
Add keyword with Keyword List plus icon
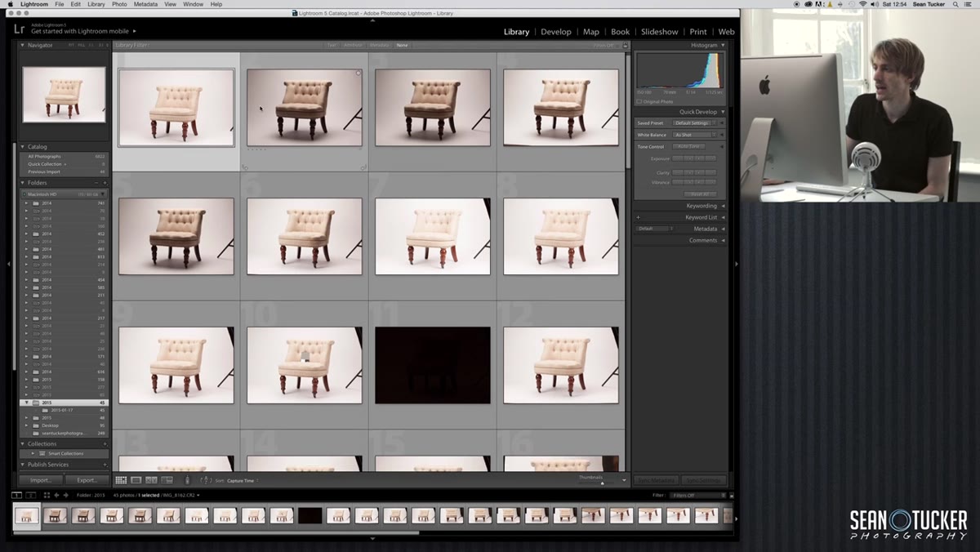pyautogui.click(x=638, y=217)
